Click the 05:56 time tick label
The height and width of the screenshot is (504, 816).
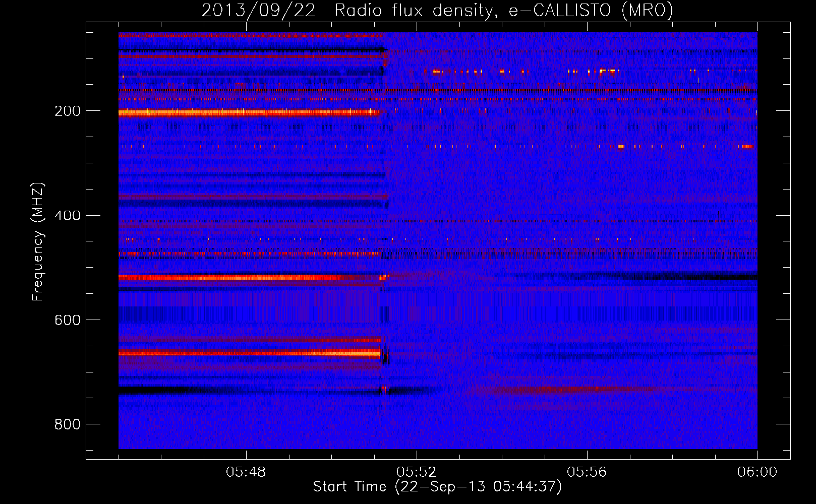[x=587, y=472]
